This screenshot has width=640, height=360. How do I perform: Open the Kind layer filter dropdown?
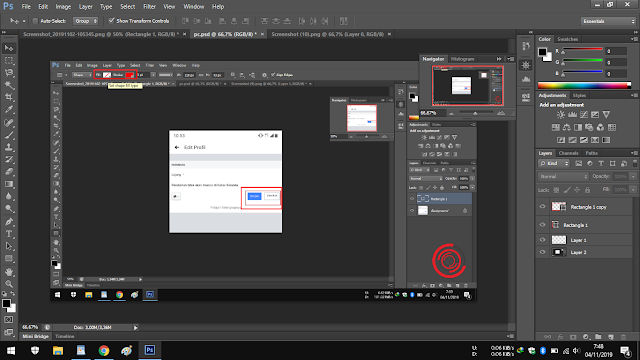point(554,163)
